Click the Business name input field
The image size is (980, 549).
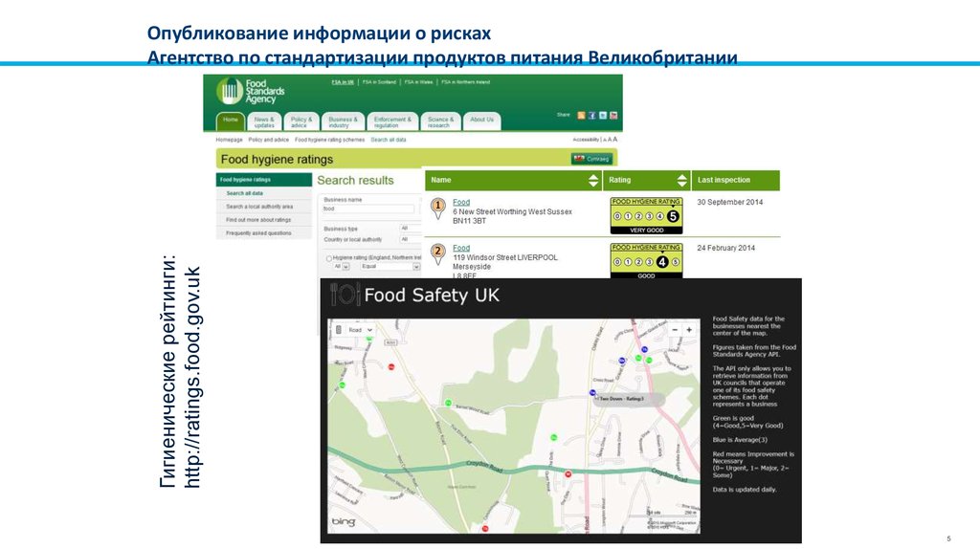point(368,209)
